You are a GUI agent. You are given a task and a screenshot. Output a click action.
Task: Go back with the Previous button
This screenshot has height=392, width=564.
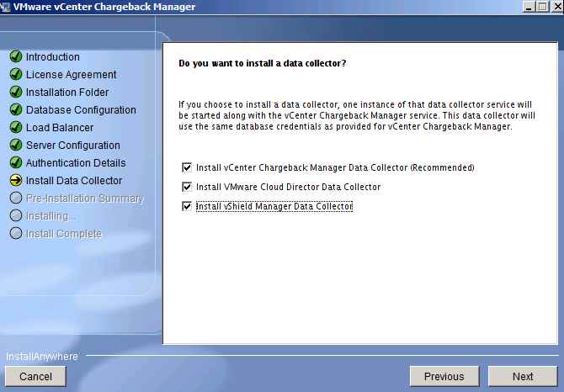[444, 376]
